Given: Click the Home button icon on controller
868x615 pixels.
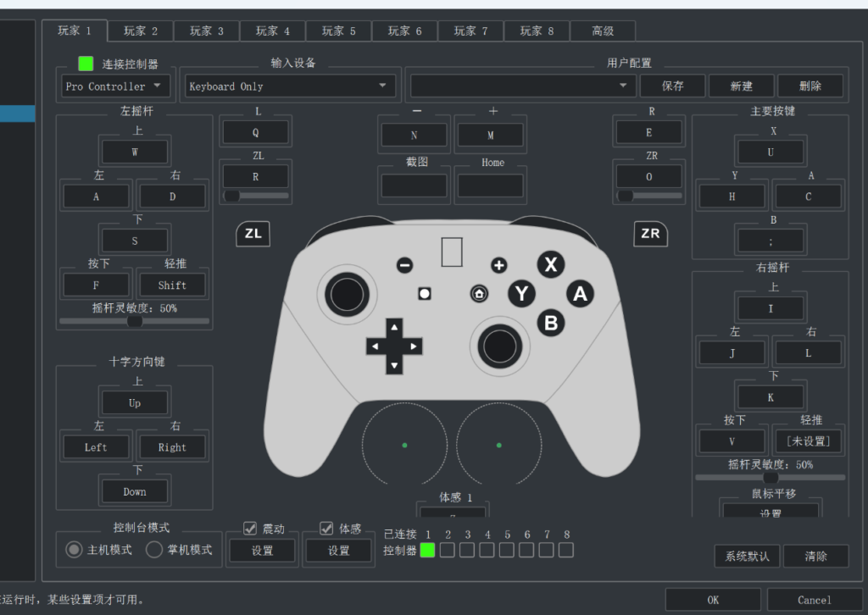Looking at the screenshot, I should click(x=479, y=294).
